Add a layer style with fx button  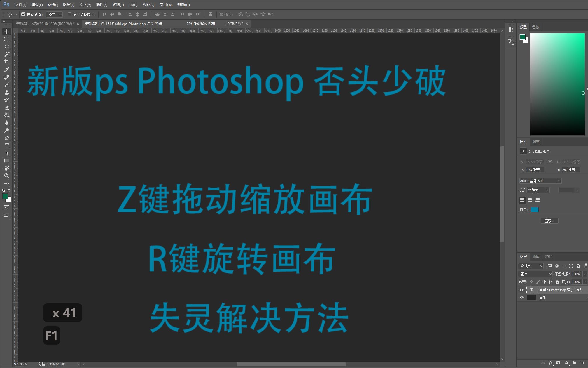551,363
